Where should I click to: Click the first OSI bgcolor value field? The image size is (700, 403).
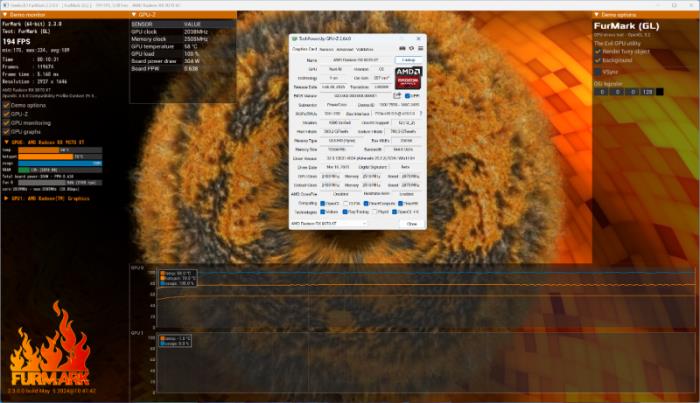click(x=602, y=92)
